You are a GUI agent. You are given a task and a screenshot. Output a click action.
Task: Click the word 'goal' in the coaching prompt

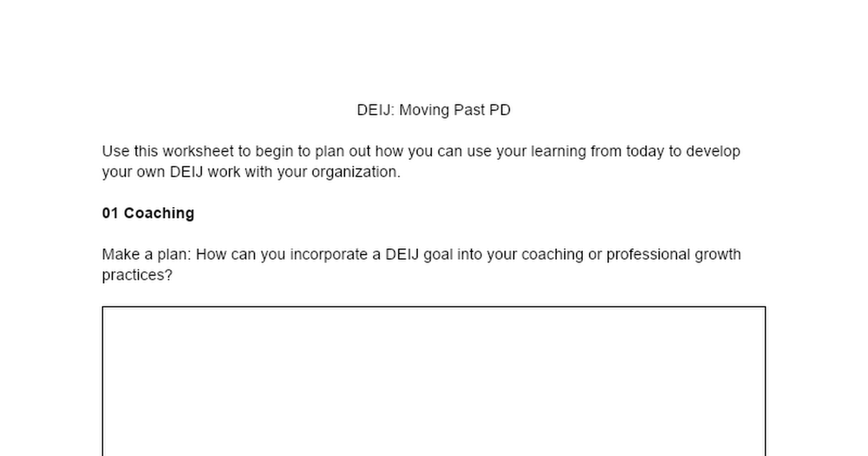pos(438,255)
